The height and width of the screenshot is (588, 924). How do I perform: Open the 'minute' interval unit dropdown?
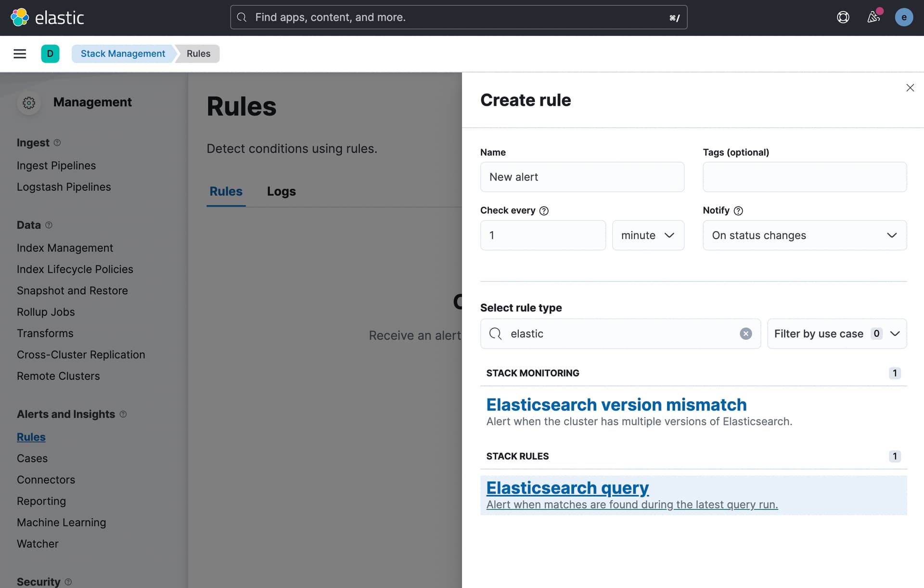648,235
